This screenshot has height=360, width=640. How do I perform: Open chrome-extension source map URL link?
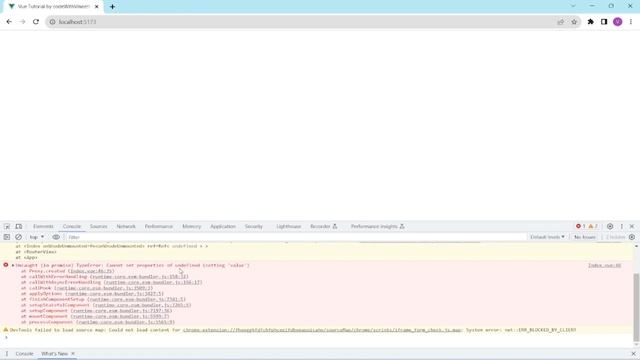coord(322,330)
